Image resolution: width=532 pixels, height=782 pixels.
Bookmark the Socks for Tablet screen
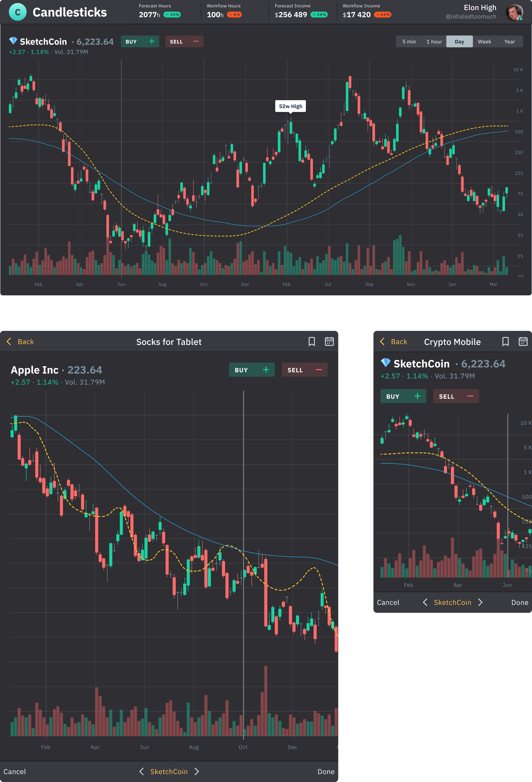tap(312, 342)
